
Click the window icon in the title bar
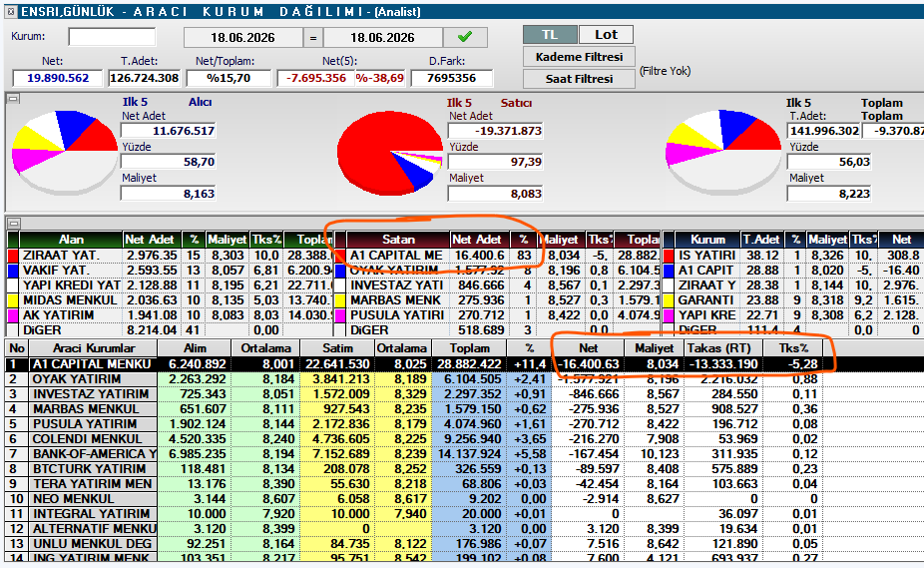point(11,11)
